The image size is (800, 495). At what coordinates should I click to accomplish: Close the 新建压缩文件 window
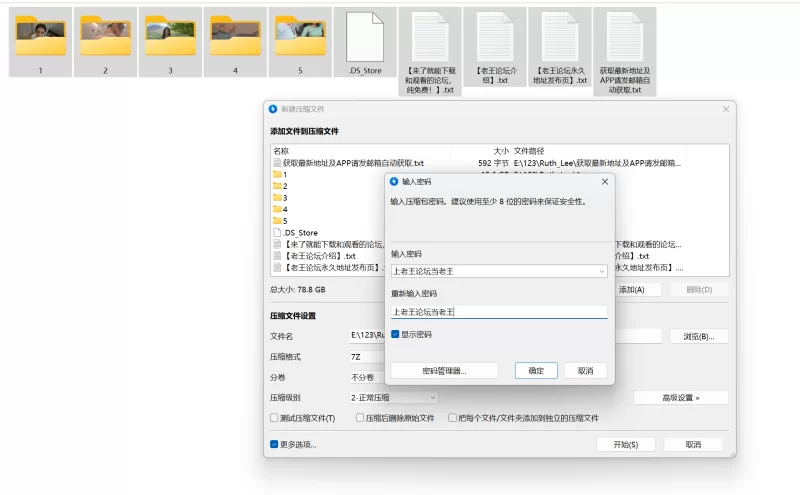726,109
